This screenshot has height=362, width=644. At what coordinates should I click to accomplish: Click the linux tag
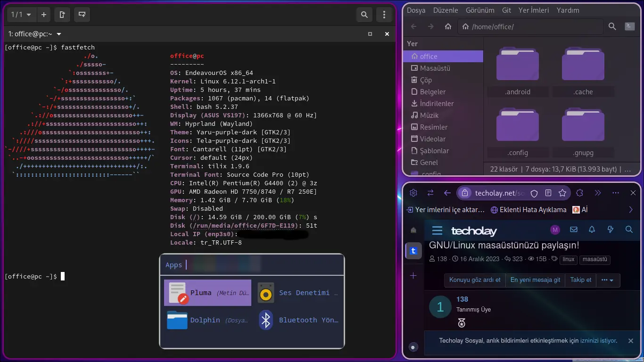(x=569, y=259)
